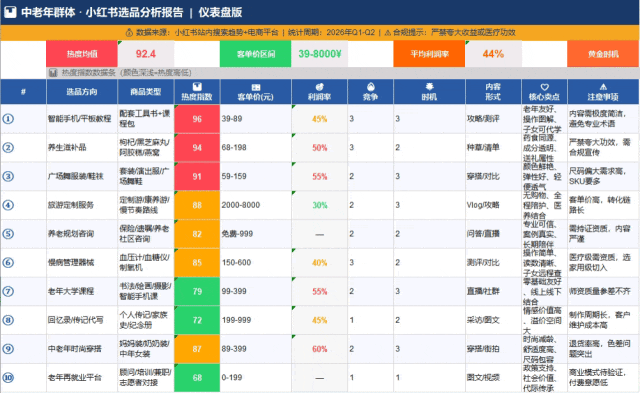
Task: Click the icon above the 客单价(元) header
Action: coord(256,87)
